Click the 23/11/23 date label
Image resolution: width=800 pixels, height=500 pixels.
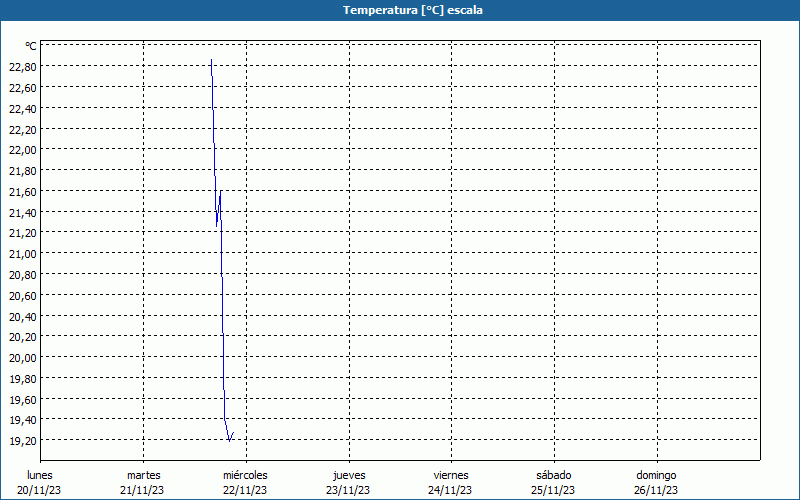pos(348,490)
